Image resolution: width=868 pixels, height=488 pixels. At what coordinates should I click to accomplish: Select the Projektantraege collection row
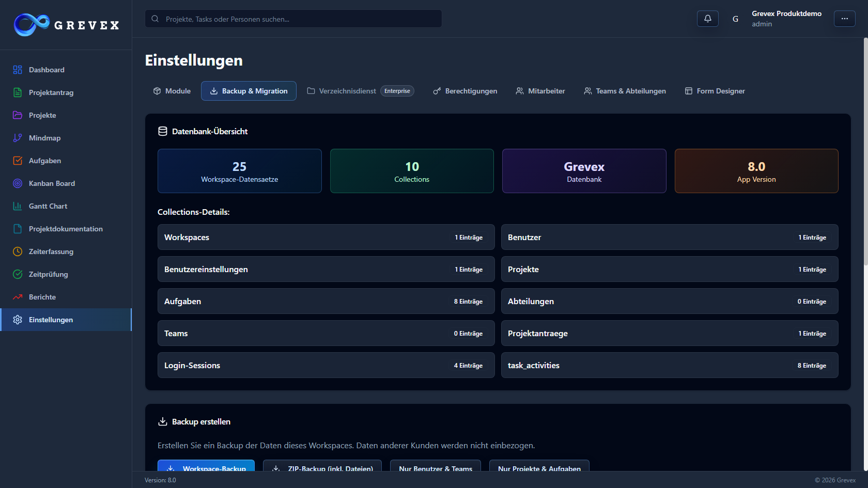[670, 333]
